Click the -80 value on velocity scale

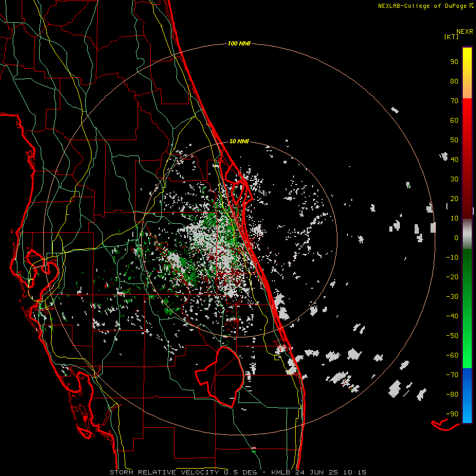coord(452,395)
